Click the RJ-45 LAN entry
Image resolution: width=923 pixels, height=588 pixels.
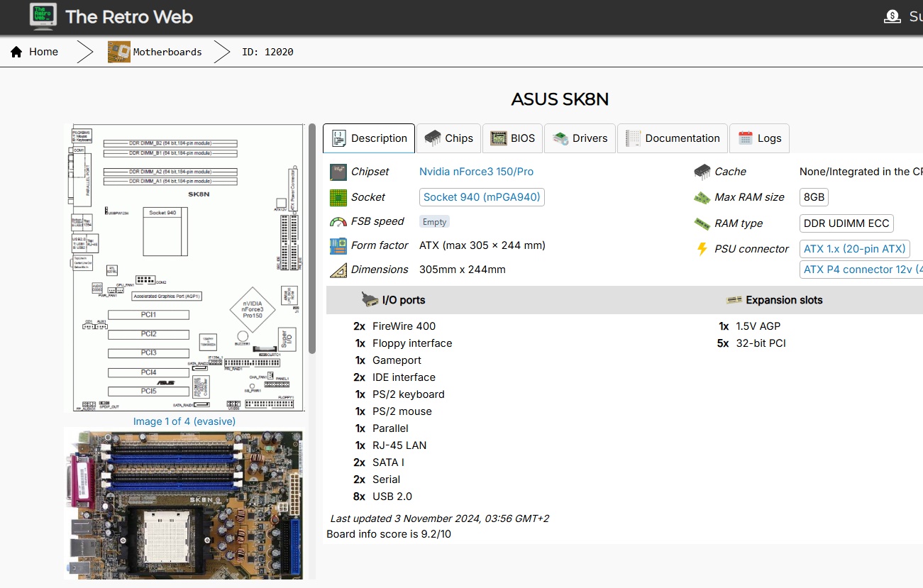click(x=390, y=445)
